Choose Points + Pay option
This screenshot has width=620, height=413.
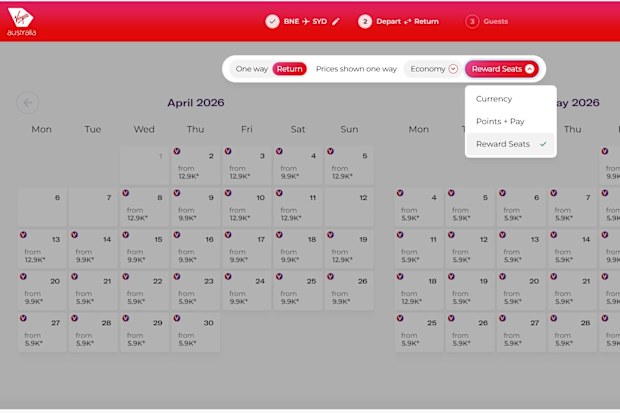point(510,121)
